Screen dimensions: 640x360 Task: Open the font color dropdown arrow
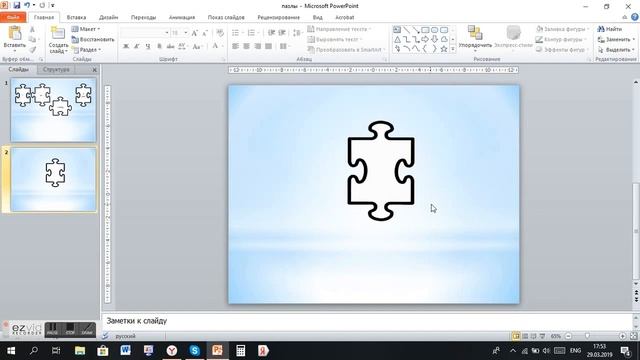pos(222,46)
